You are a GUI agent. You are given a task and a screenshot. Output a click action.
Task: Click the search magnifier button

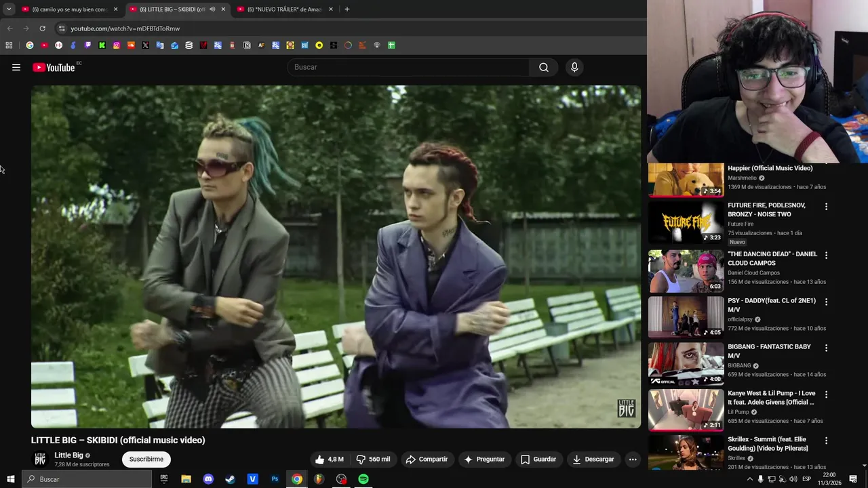pos(543,67)
